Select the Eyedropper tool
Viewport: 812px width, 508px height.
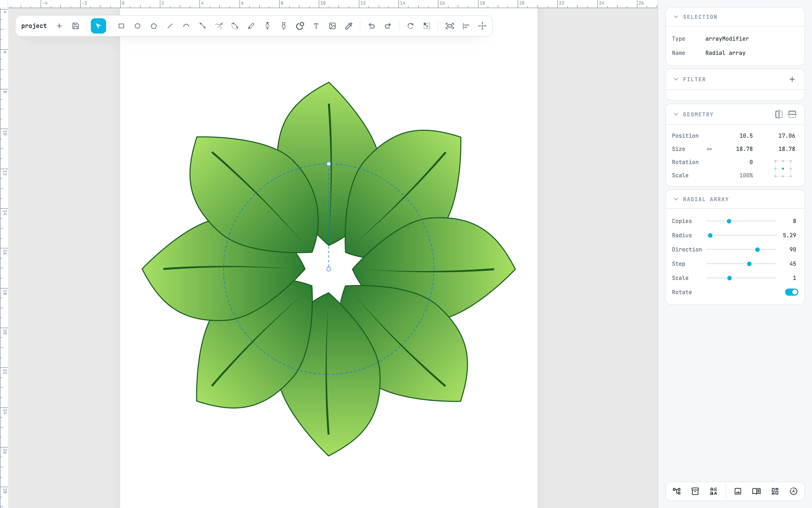click(349, 26)
